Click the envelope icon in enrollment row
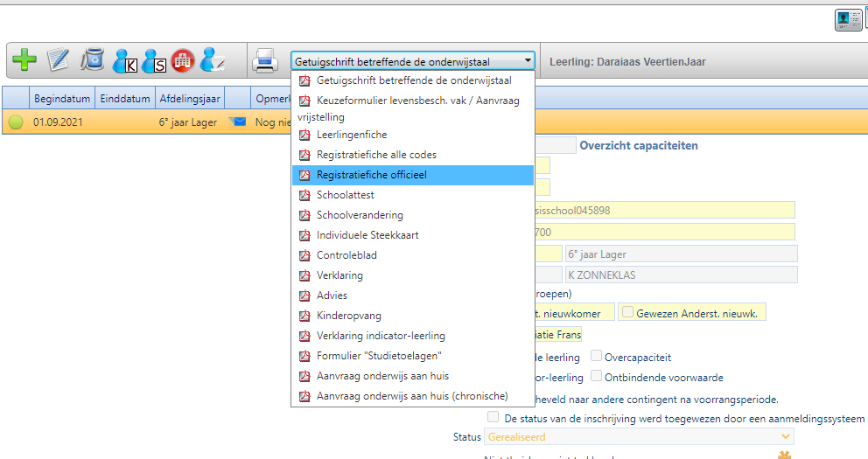 (237, 122)
